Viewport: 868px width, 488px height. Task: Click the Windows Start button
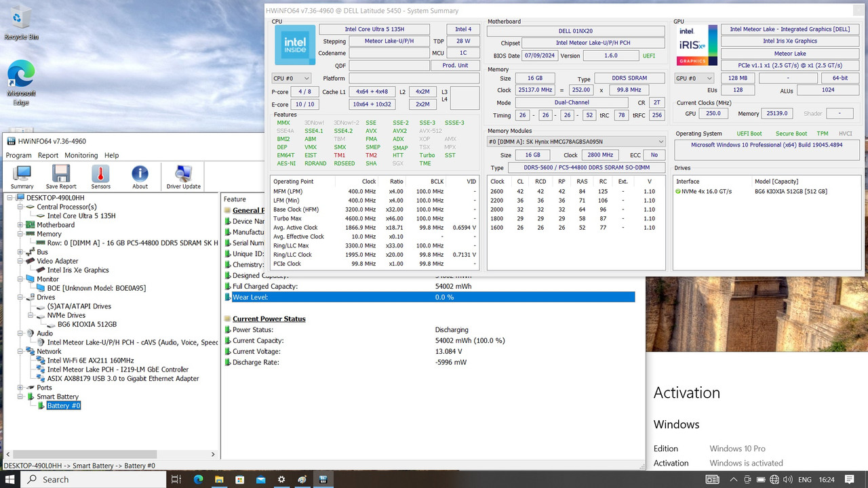click(x=11, y=479)
